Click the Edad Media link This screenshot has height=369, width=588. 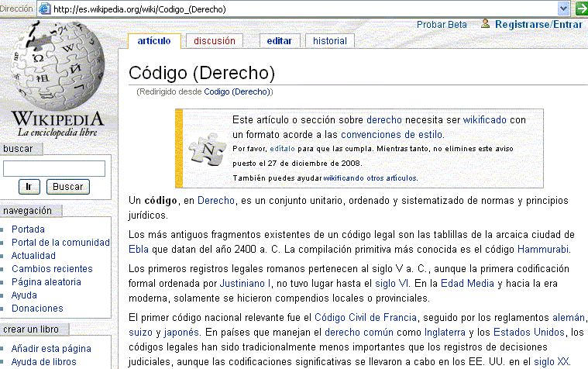[467, 284]
